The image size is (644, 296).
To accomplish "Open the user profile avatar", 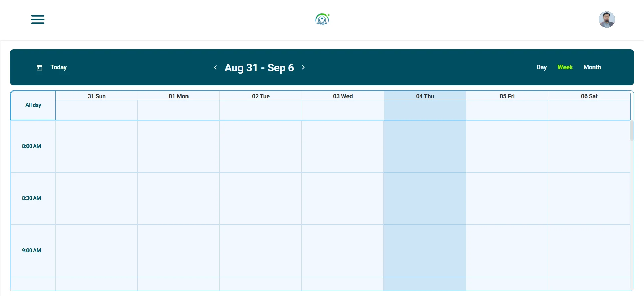I will [606, 19].
